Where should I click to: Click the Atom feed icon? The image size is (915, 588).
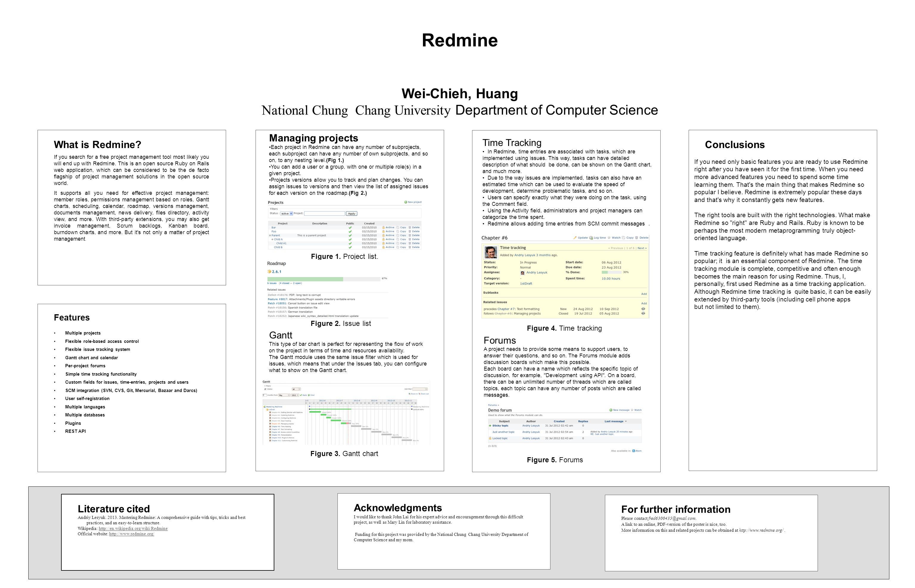tap(634, 451)
